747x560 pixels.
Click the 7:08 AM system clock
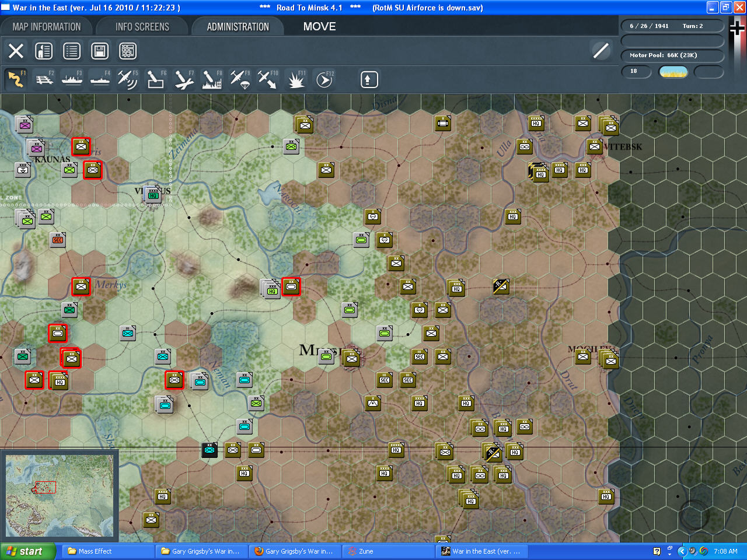point(725,551)
